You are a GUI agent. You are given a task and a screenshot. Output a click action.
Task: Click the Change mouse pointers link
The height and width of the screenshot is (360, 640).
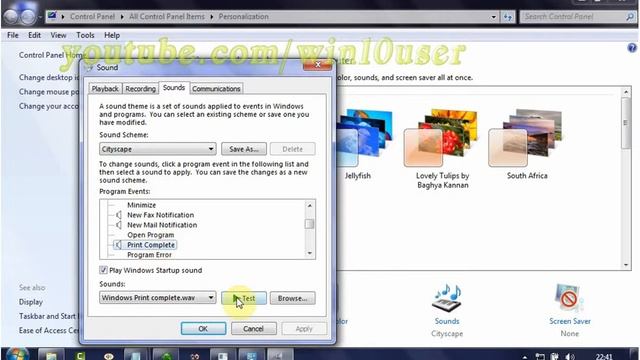[x=49, y=92]
